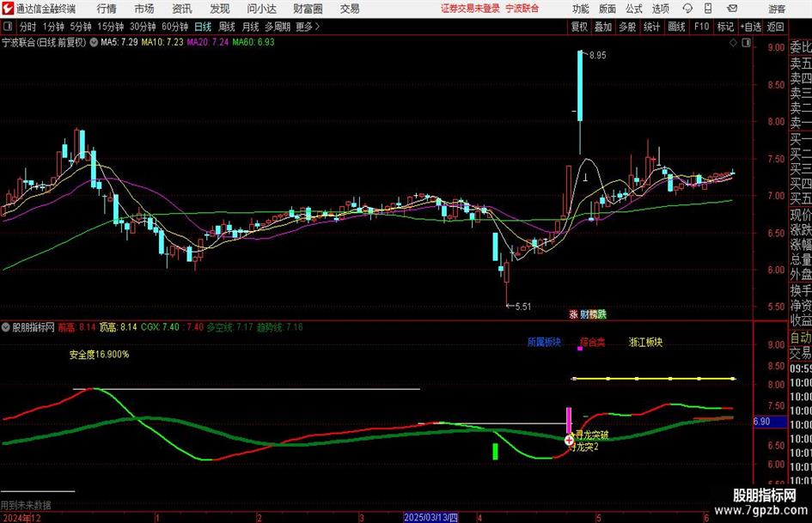
Task: Select the 日线 daily period tab
Action: (203, 27)
